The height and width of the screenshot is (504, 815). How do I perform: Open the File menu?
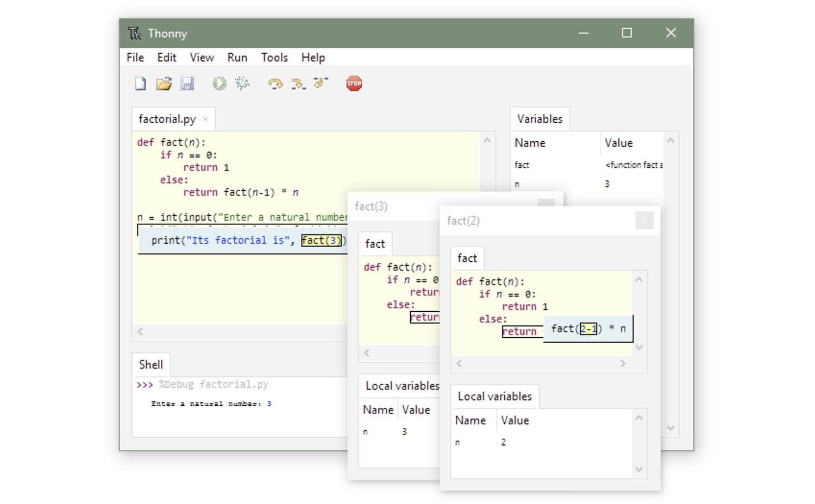point(135,58)
